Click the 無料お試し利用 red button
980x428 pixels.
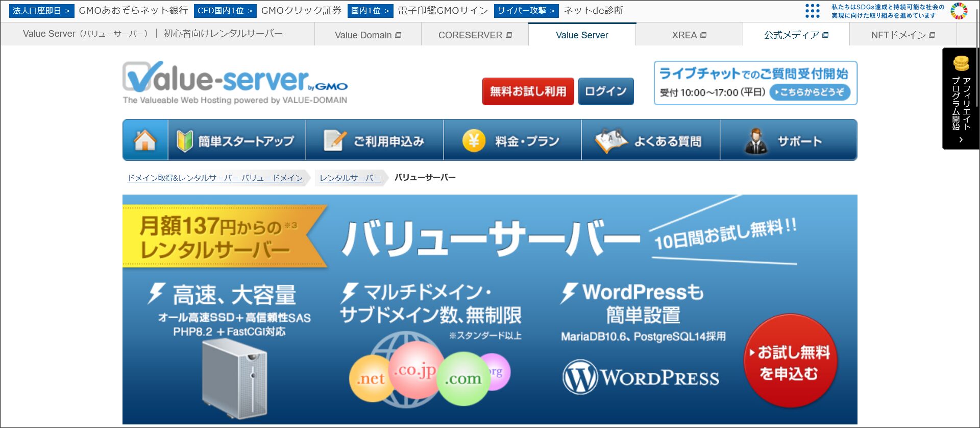pyautogui.click(x=528, y=91)
